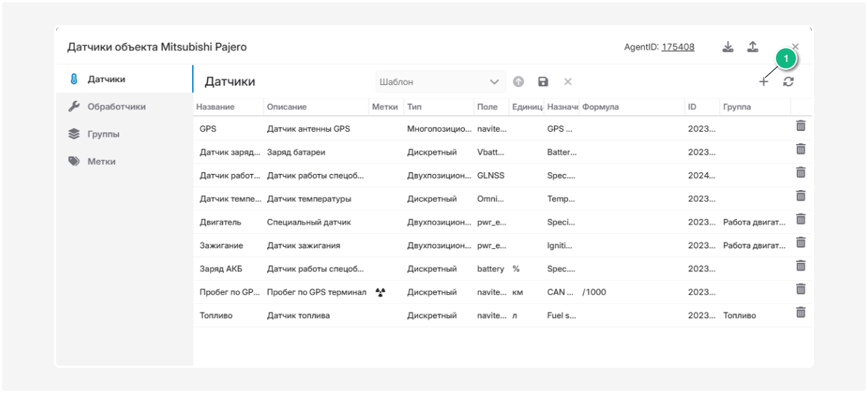Click the upload icon in header
This screenshot has width=868, height=393.
[752, 47]
